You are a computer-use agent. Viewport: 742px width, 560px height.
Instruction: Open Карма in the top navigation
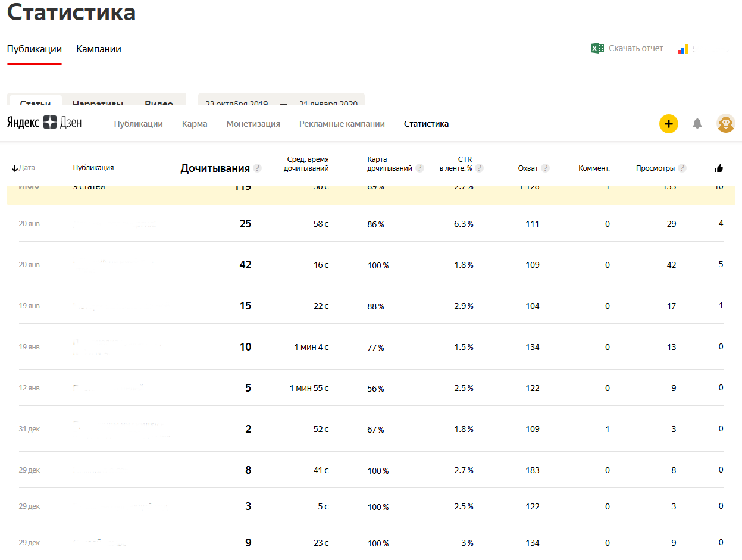(195, 124)
